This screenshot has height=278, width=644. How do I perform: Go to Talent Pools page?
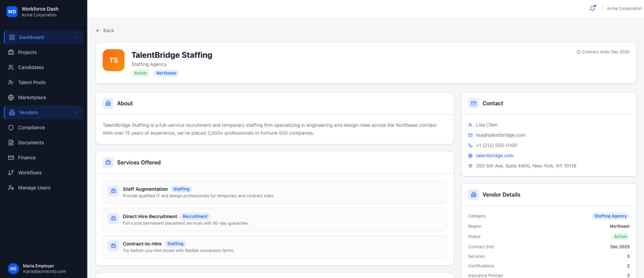coord(32,82)
